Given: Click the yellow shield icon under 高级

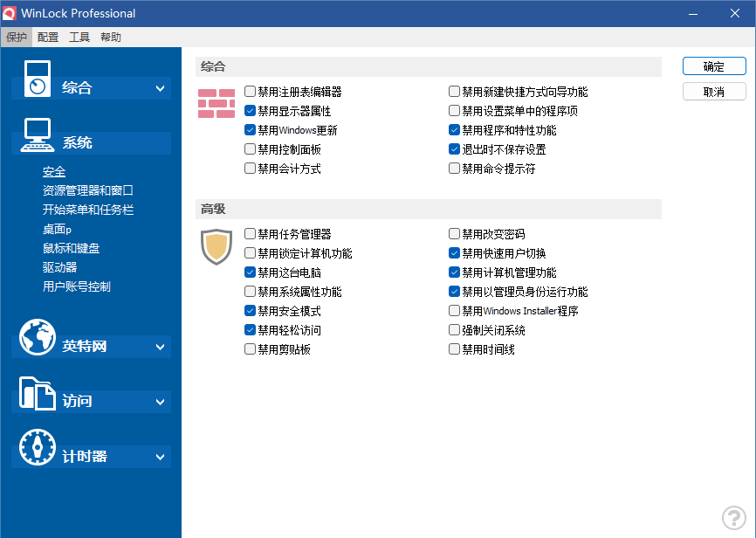Looking at the screenshot, I should coord(216,246).
